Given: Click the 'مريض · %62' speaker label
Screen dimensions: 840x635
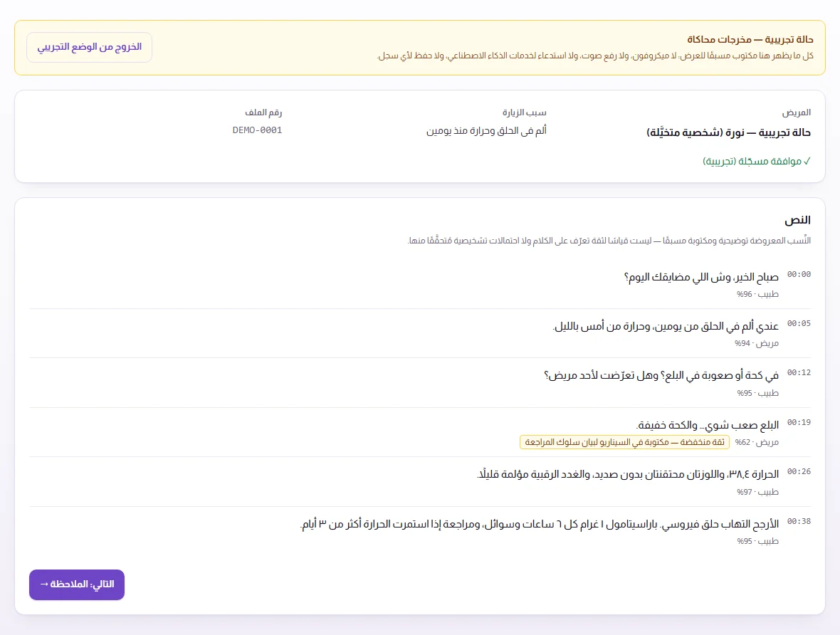Looking at the screenshot, I should point(757,443).
